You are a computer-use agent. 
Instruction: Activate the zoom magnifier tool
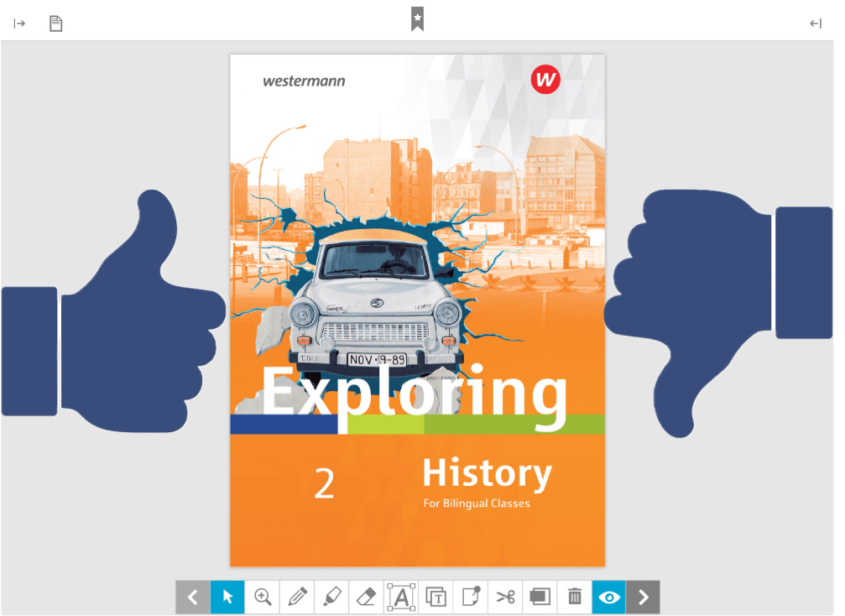(x=263, y=597)
